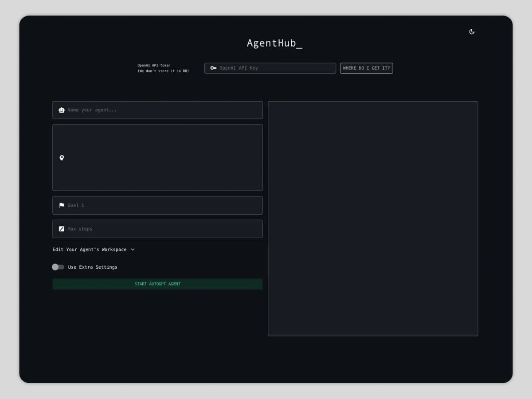Focus the Name your agent field
Image resolution: width=532 pixels, height=399 pixels.
click(x=157, y=110)
